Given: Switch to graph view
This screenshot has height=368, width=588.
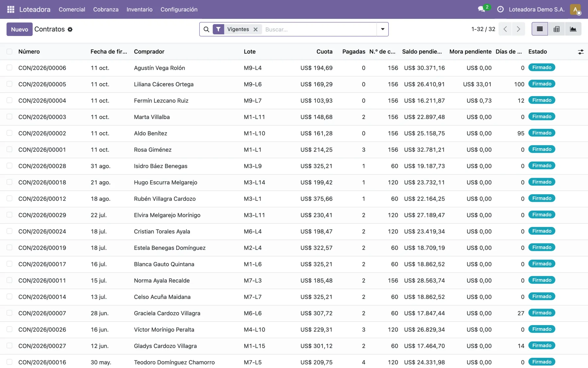Looking at the screenshot, I should click(x=573, y=29).
